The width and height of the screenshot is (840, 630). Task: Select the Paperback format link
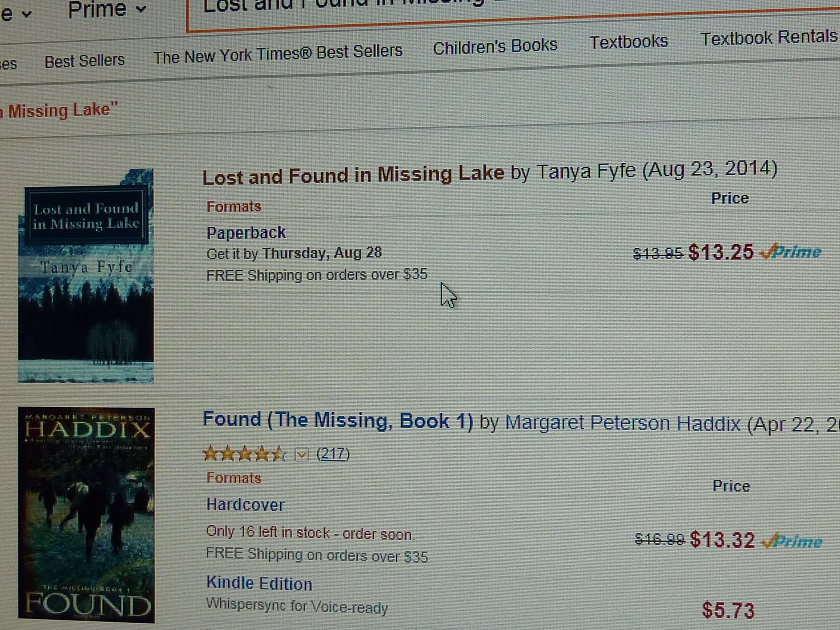246,233
